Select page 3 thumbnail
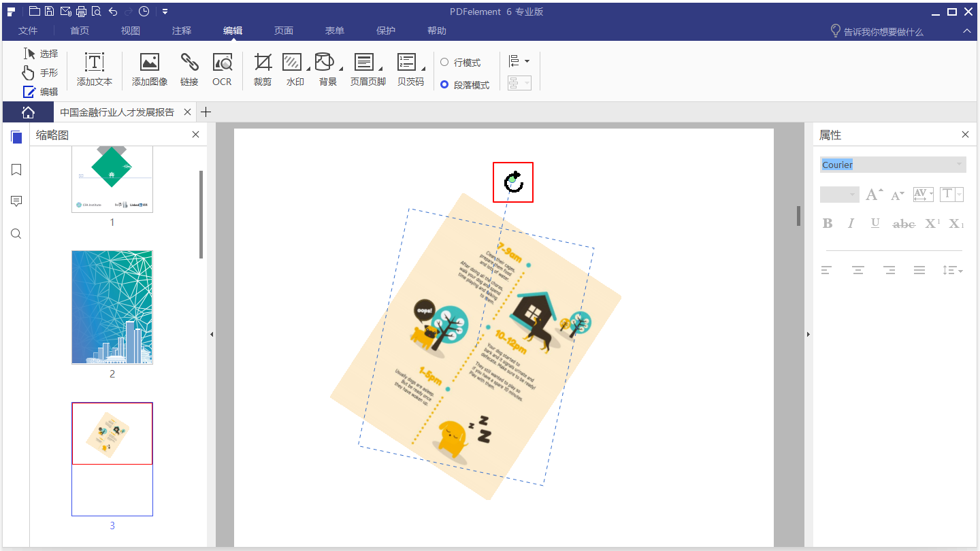The image size is (980, 551). (x=112, y=459)
